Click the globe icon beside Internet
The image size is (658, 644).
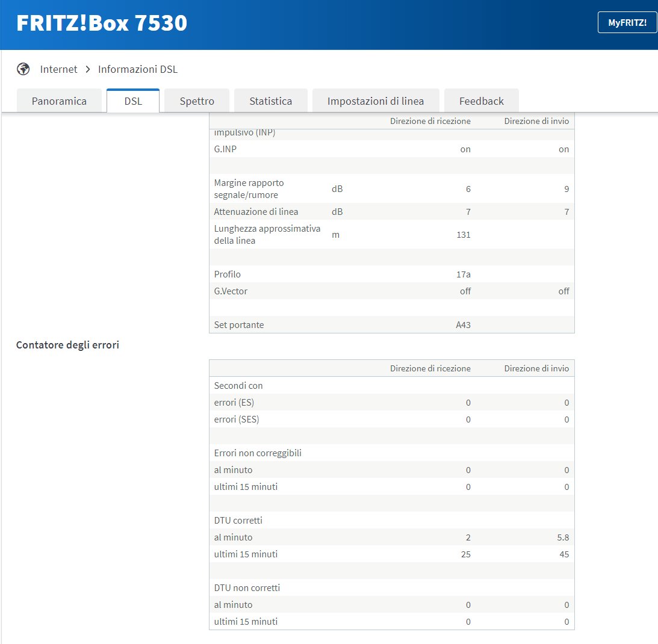pos(23,69)
